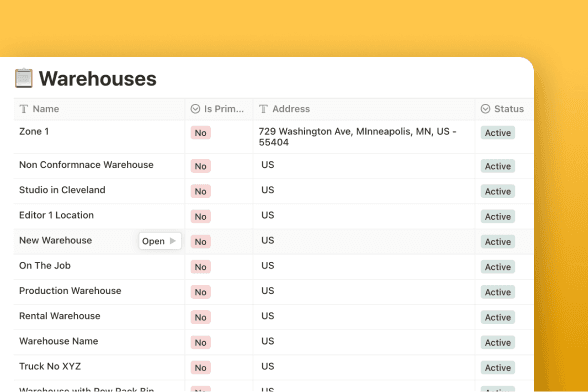The image size is (588, 392).
Task: Select the Production Warehouse name cell
Action: tap(99, 292)
